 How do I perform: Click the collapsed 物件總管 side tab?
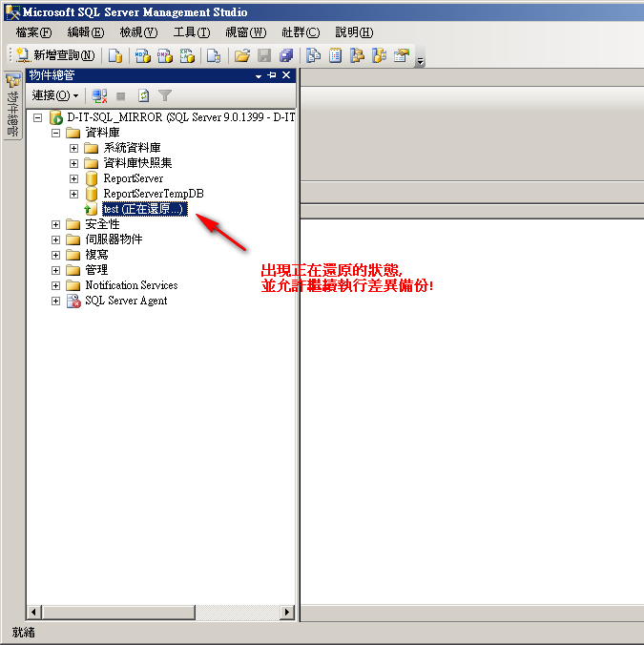[x=12, y=105]
